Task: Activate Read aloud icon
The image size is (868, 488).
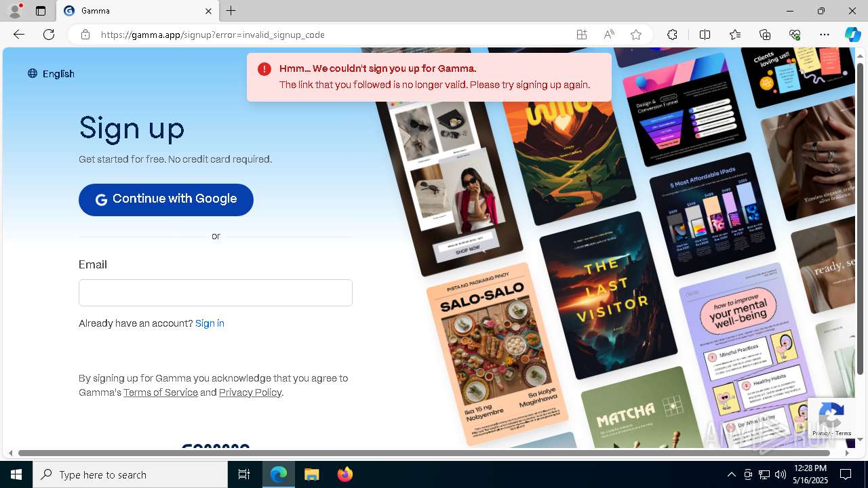Action: coord(609,35)
